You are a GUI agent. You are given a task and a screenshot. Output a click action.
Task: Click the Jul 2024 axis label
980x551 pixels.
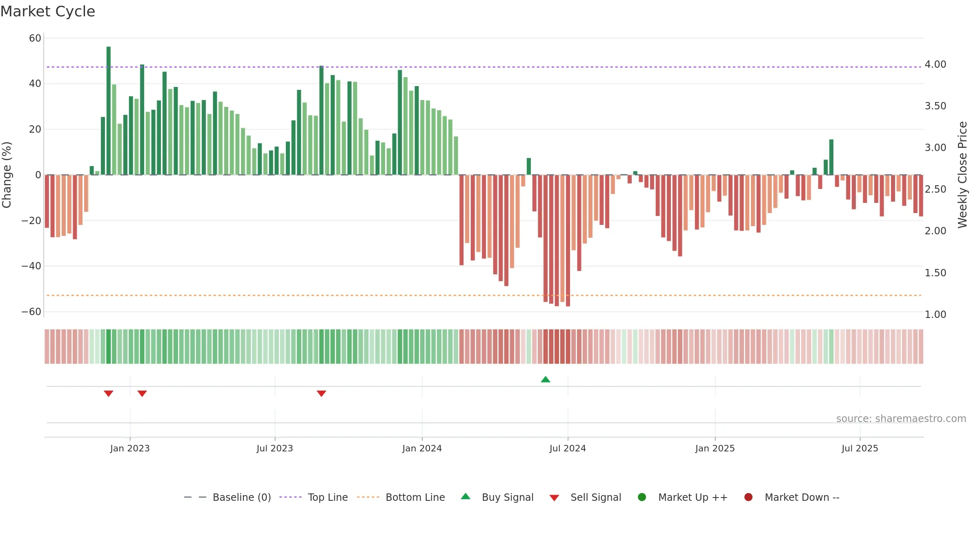[x=568, y=449]
